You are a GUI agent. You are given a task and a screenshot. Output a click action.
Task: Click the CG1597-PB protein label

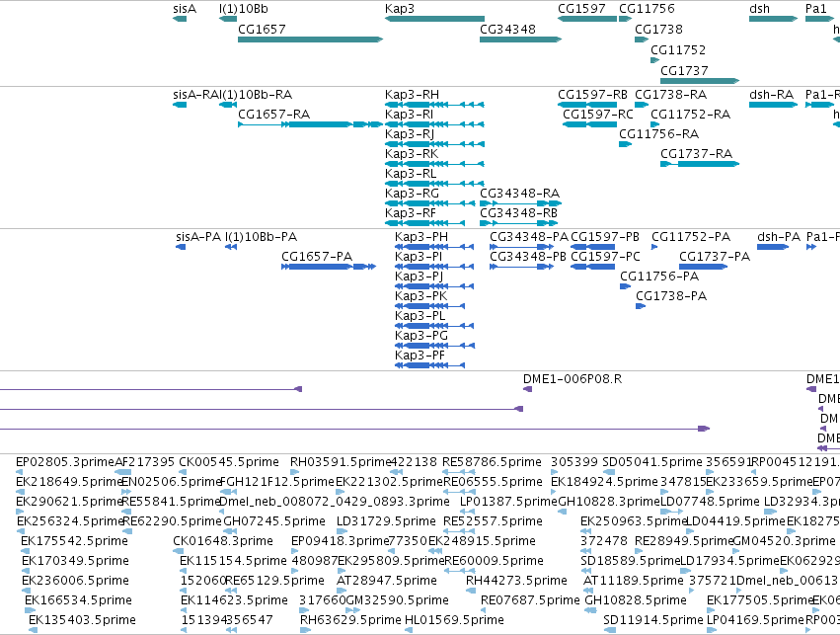[605, 237]
